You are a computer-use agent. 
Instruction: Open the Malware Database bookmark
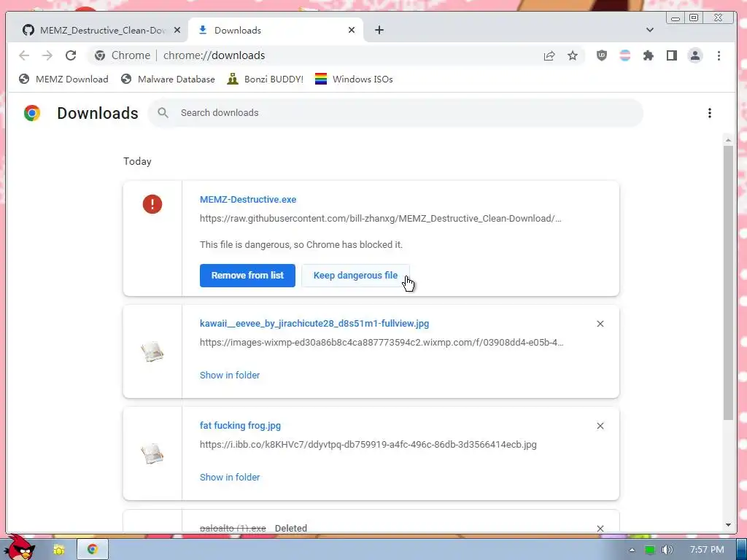(x=169, y=79)
